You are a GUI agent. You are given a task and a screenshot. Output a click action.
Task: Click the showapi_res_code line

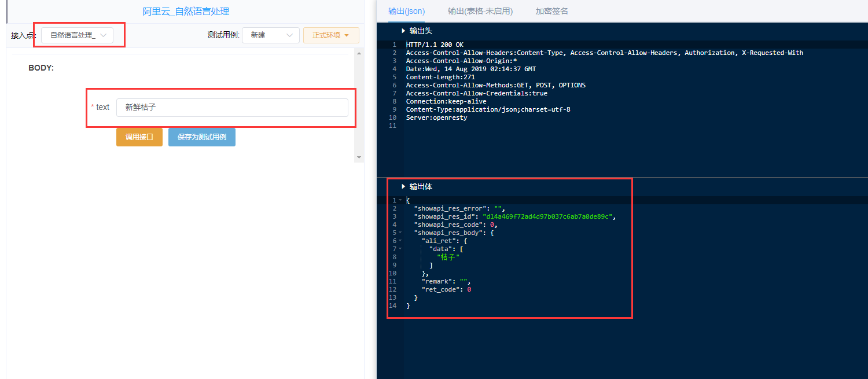click(455, 225)
